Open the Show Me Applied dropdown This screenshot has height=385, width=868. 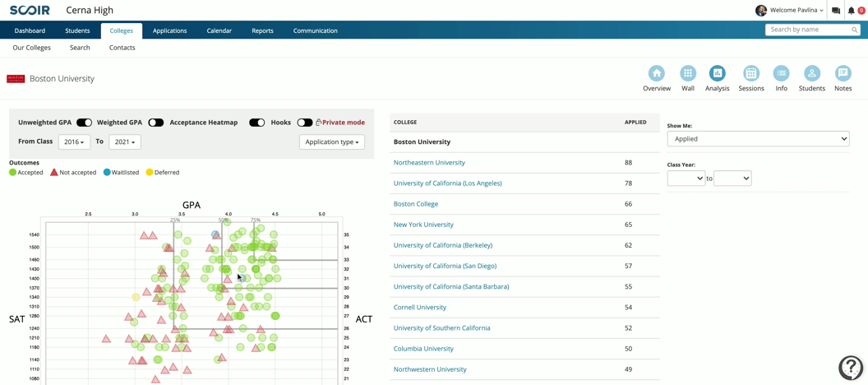pos(759,139)
